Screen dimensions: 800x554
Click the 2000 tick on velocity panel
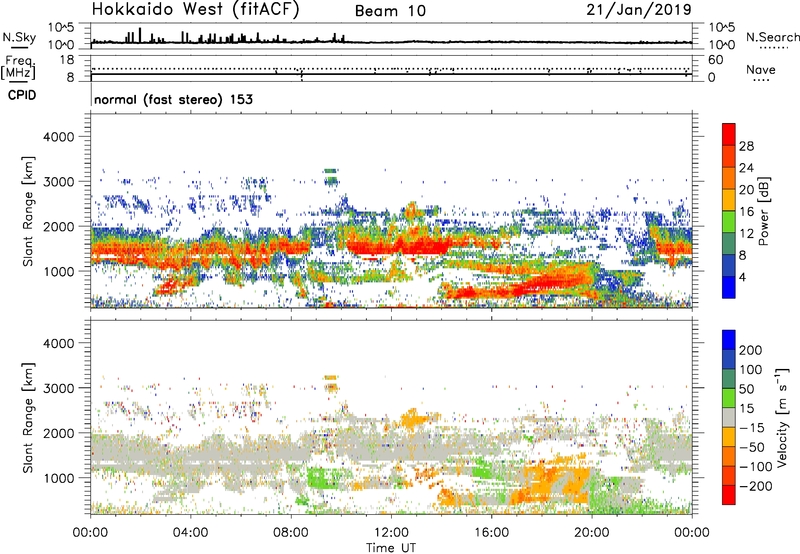tap(58, 433)
